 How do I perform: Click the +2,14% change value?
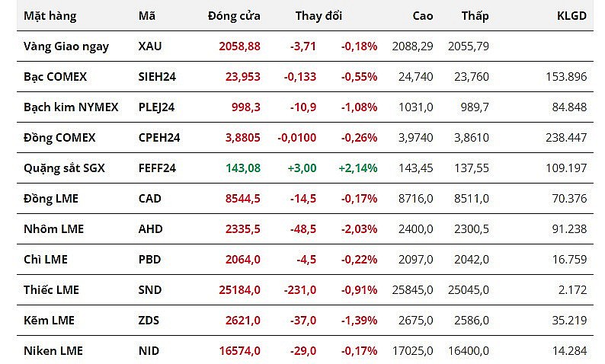(357, 168)
